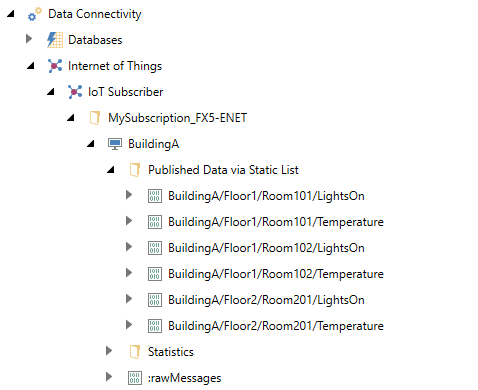Expand the Room102/Temperature tag arrow

129,273
